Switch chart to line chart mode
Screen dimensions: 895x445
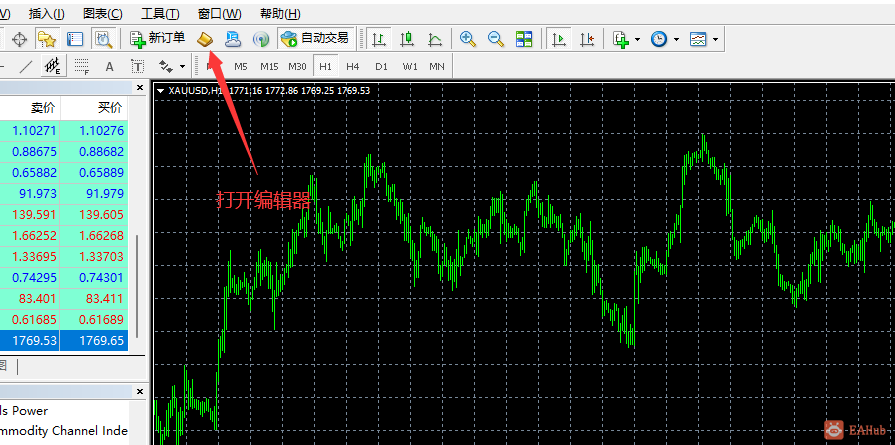pyautogui.click(x=435, y=39)
